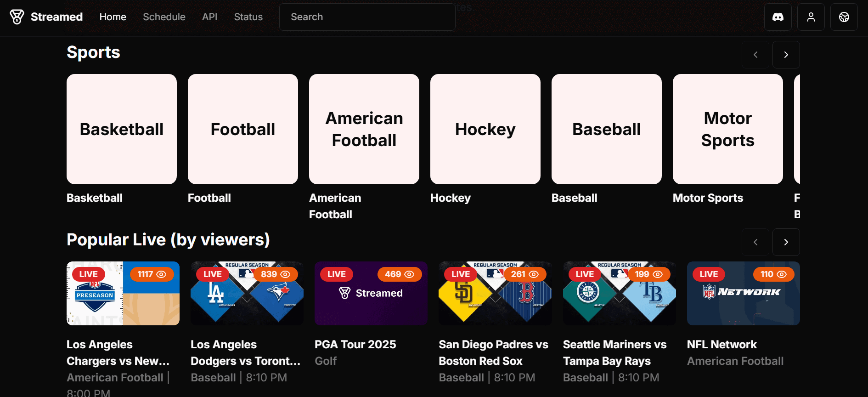
Task: Open the Motor Sports category card
Action: (728, 129)
